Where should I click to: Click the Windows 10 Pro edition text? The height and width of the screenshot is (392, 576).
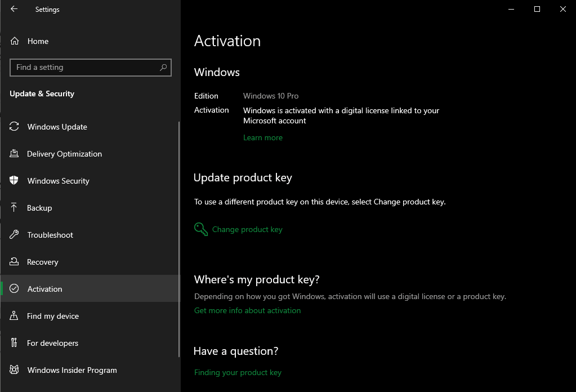coord(271,96)
